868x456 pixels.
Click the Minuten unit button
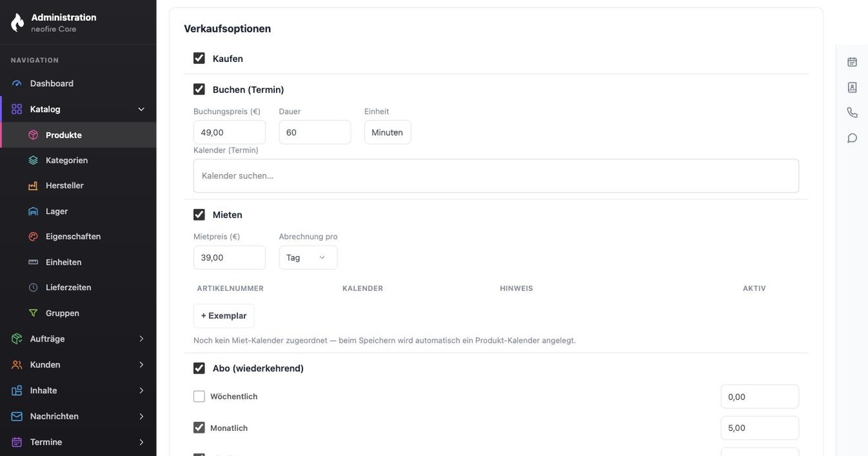coord(388,132)
